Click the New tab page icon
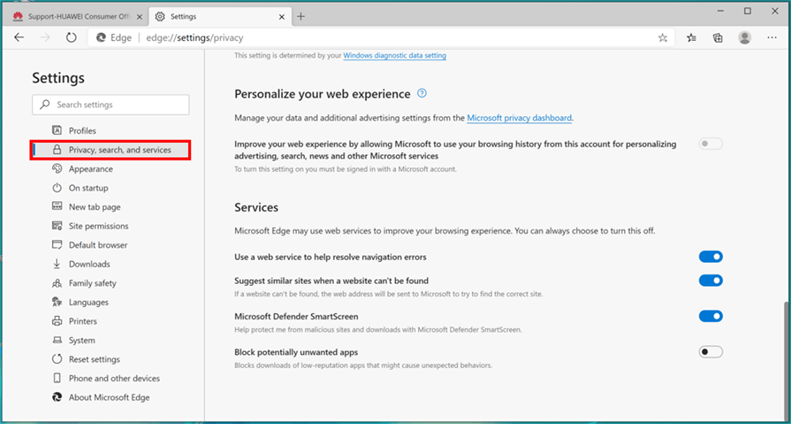Viewport: 791px width, 424px height. click(x=57, y=207)
